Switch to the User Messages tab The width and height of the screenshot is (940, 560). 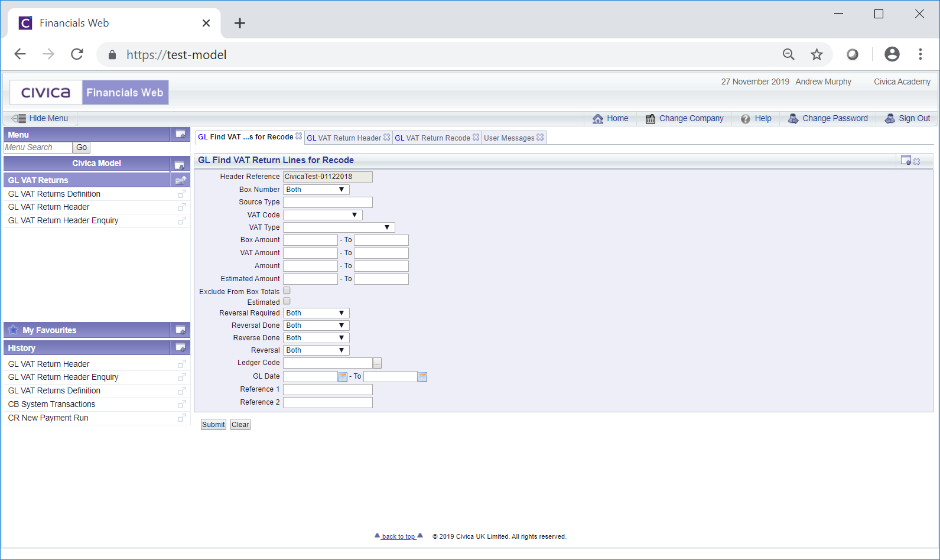(x=509, y=138)
